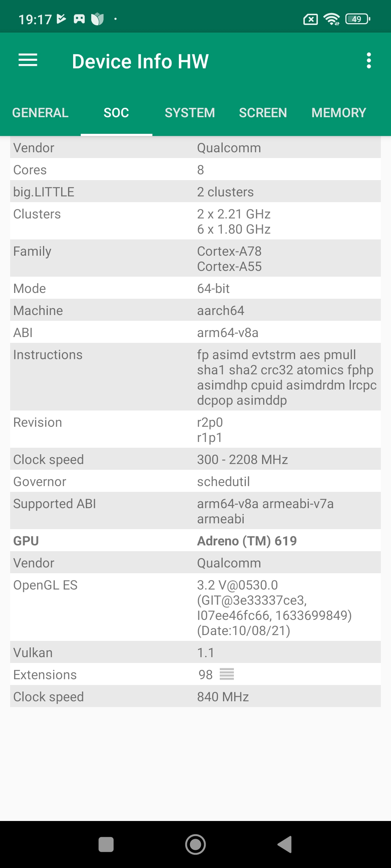Image resolution: width=391 pixels, height=868 pixels.
Task: Go to the MEMORY tab
Action: 339,113
